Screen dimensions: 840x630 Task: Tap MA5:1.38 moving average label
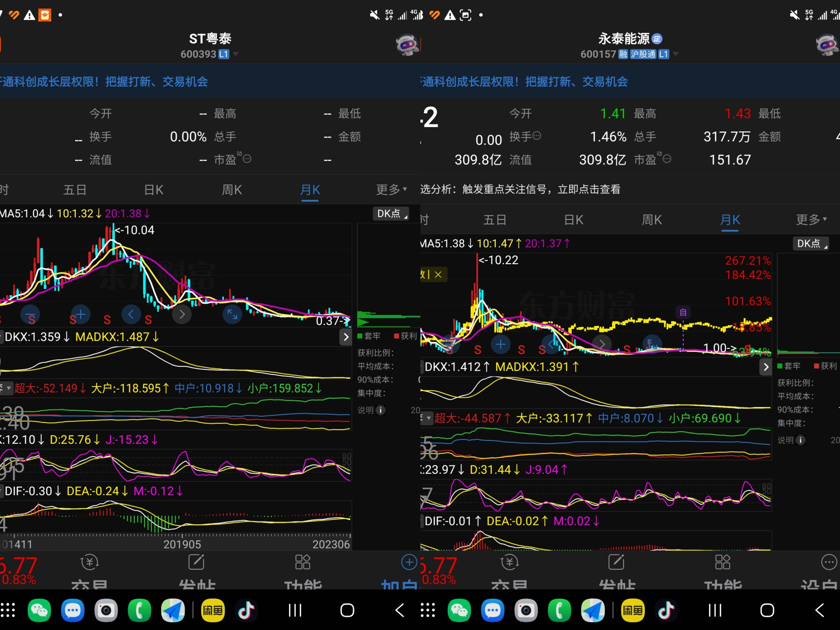point(446,244)
